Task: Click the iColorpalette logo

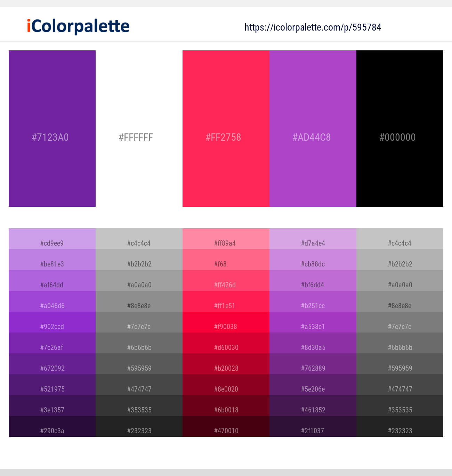Action: point(78,26)
